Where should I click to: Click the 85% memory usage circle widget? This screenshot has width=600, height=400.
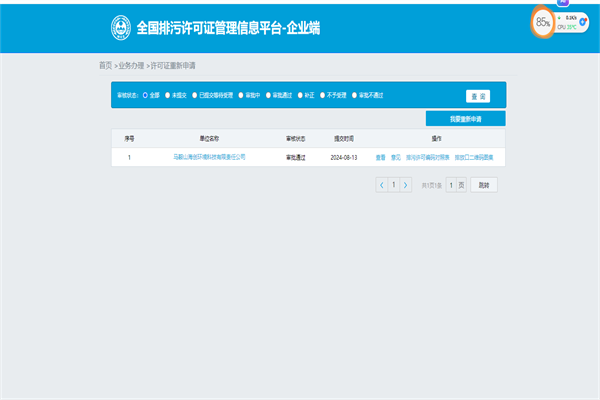(543, 21)
